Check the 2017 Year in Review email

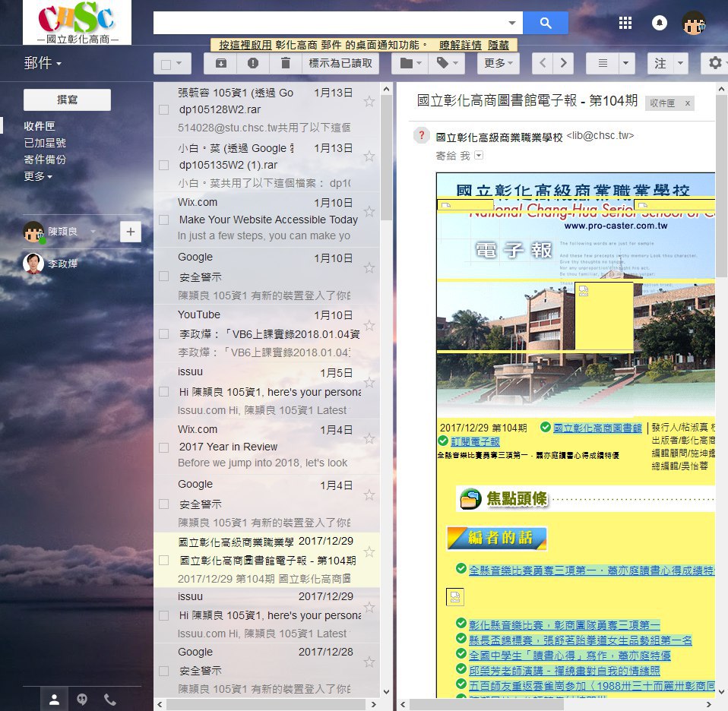point(163,448)
